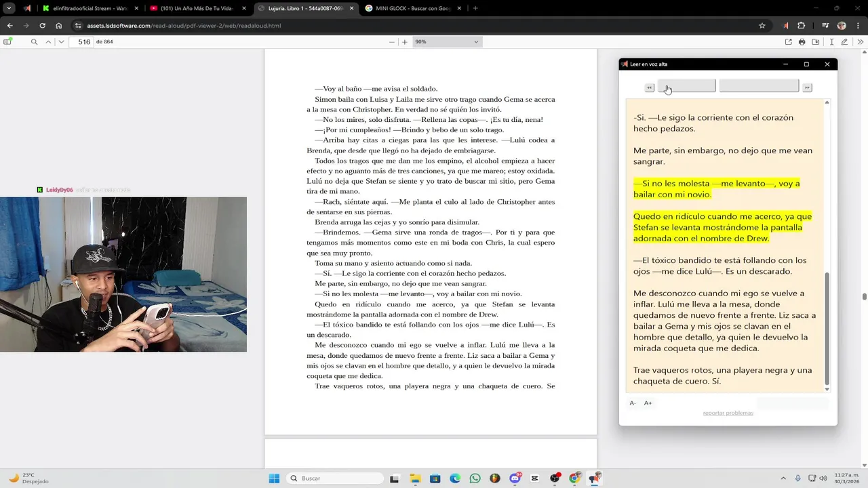Open CapCut from the taskbar
Screen dimensions: 868x488
[535, 479]
